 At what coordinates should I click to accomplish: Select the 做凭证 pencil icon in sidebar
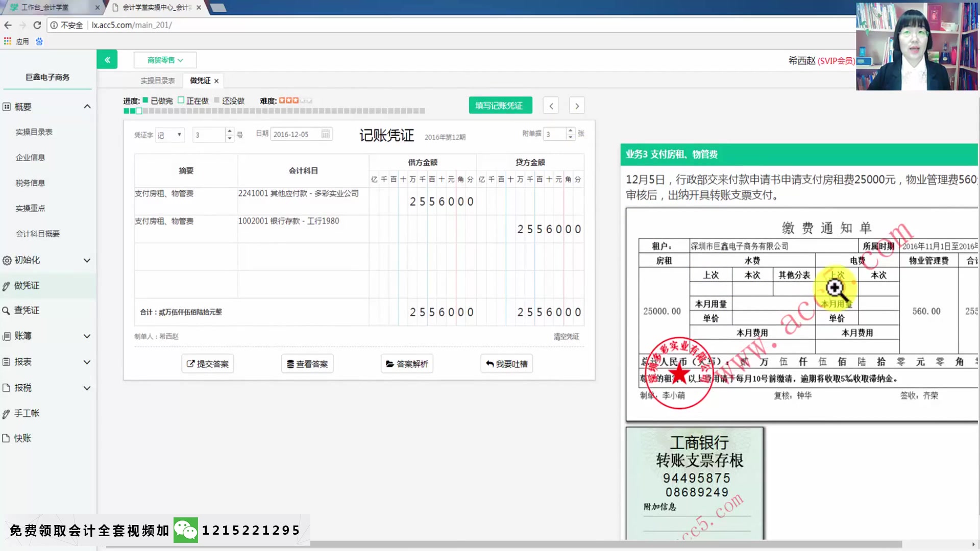pyautogui.click(x=7, y=285)
